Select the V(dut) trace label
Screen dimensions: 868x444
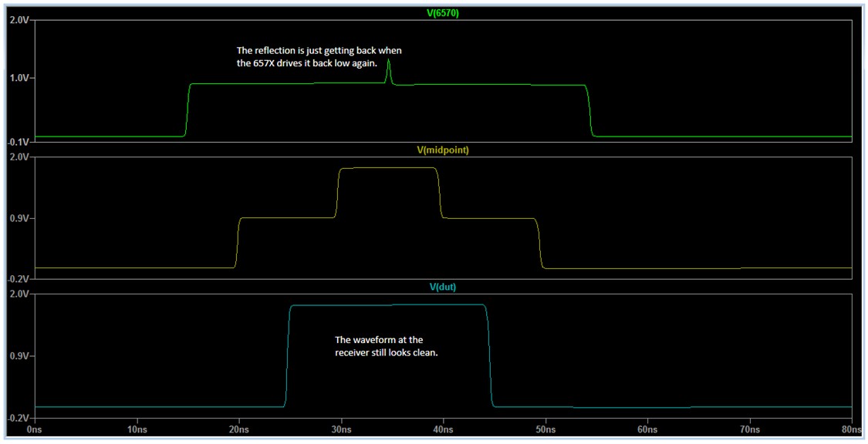point(442,287)
